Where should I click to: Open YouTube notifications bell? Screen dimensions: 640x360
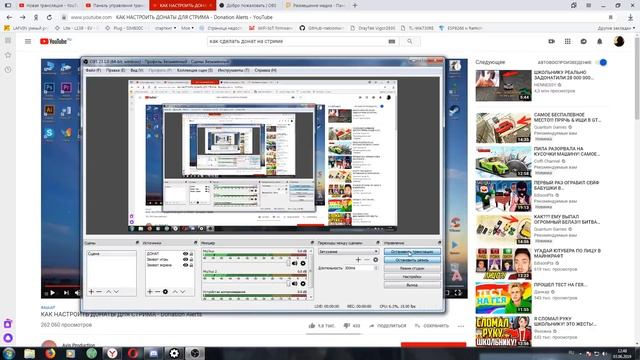[600, 41]
